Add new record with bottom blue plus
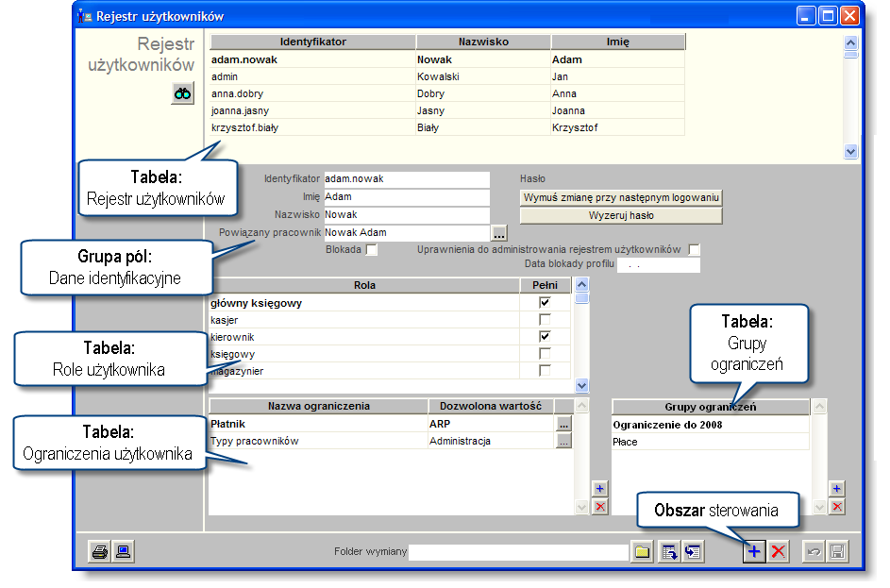Screen dimensions: 890x588 (754, 552)
